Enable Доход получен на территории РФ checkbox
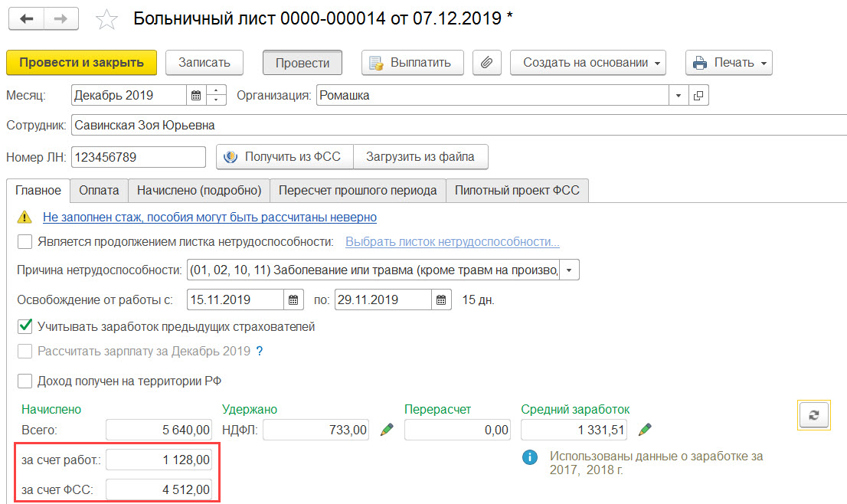The width and height of the screenshot is (847, 504). click(x=25, y=381)
